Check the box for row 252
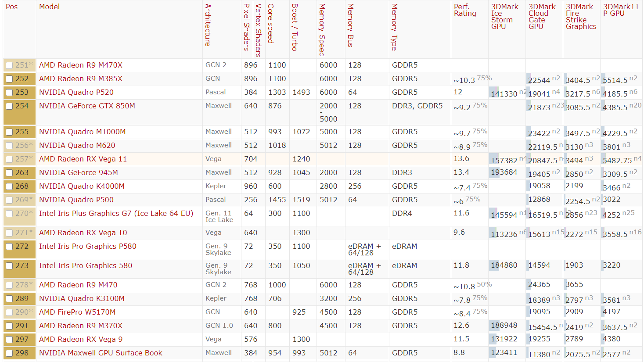Image resolution: width=644 pixels, height=362 pixels. (x=9, y=79)
